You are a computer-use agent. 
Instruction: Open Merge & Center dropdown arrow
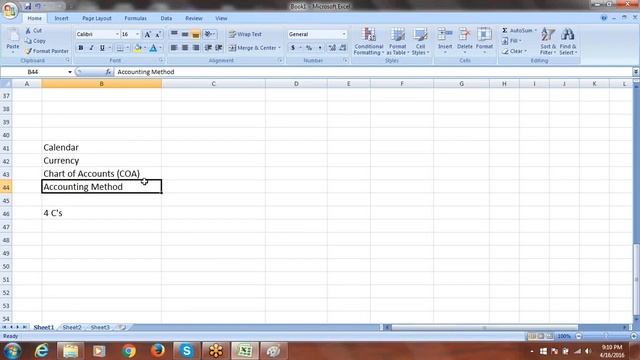click(280, 48)
